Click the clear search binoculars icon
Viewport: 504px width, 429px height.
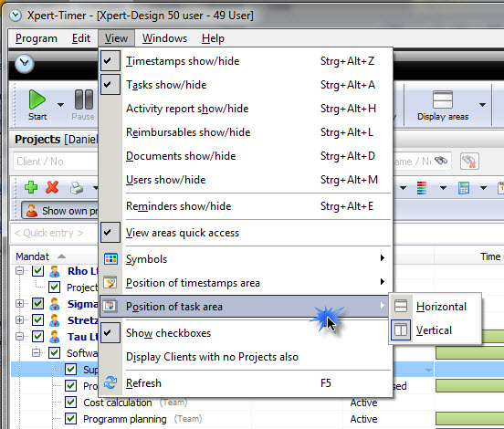pyautogui.click(x=469, y=161)
